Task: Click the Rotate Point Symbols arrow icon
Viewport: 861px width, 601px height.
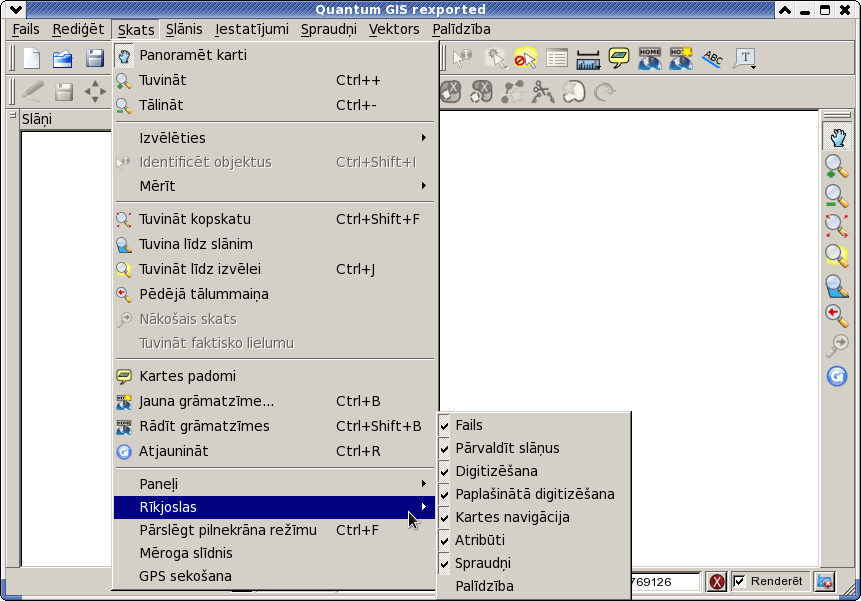Action: click(604, 92)
